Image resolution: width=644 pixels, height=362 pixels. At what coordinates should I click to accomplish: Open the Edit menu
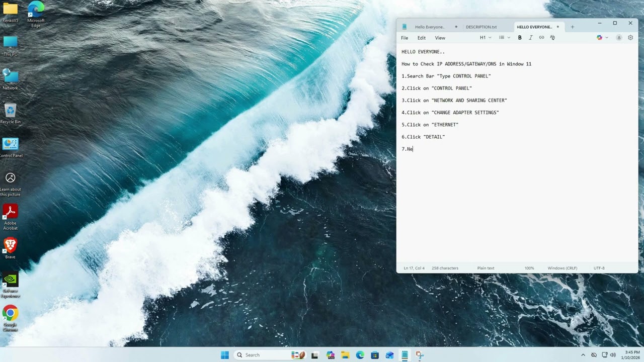point(422,38)
